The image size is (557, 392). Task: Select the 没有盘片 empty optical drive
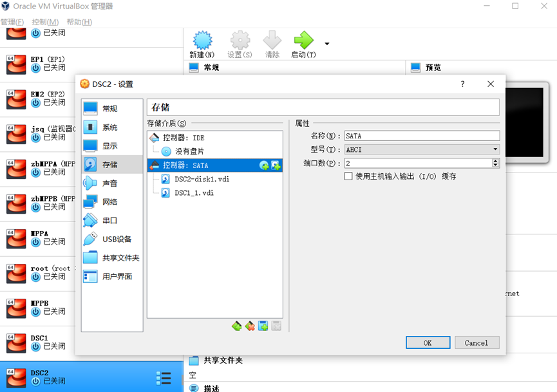tap(214, 151)
